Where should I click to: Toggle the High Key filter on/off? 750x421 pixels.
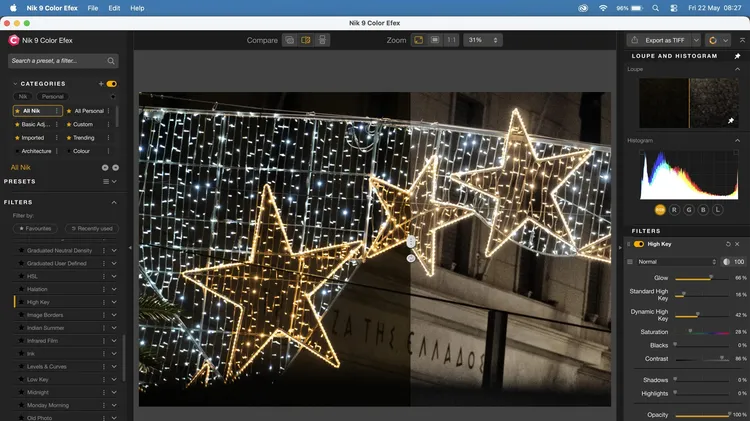pyautogui.click(x=639, y=244)
